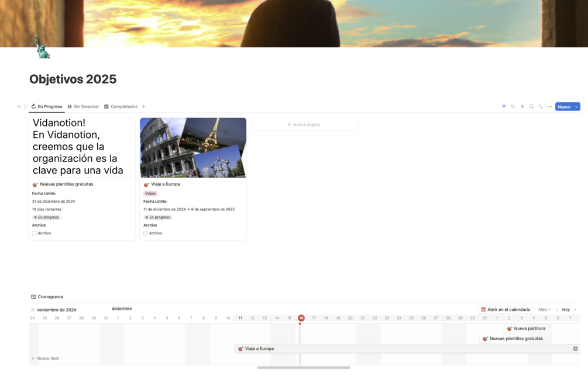The width and height of the screenshot is (588, 377).
Task: Jump to today with Hoy button
Action: pos(566,310)
